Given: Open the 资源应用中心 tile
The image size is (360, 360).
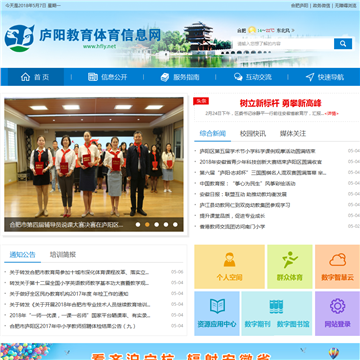Looking at the screenshot, I should [x=217, y=313].
